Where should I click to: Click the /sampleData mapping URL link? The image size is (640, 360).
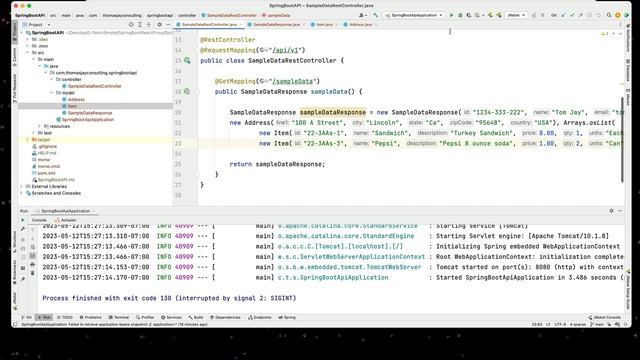pyautogui.click(x=292, y=81)
